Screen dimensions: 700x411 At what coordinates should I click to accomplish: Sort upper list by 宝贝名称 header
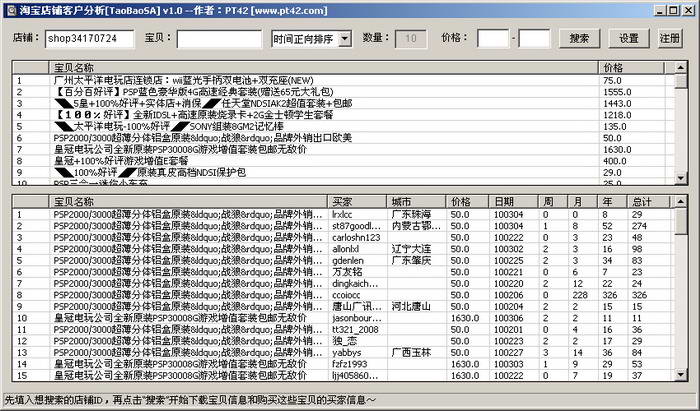point(323,68)
